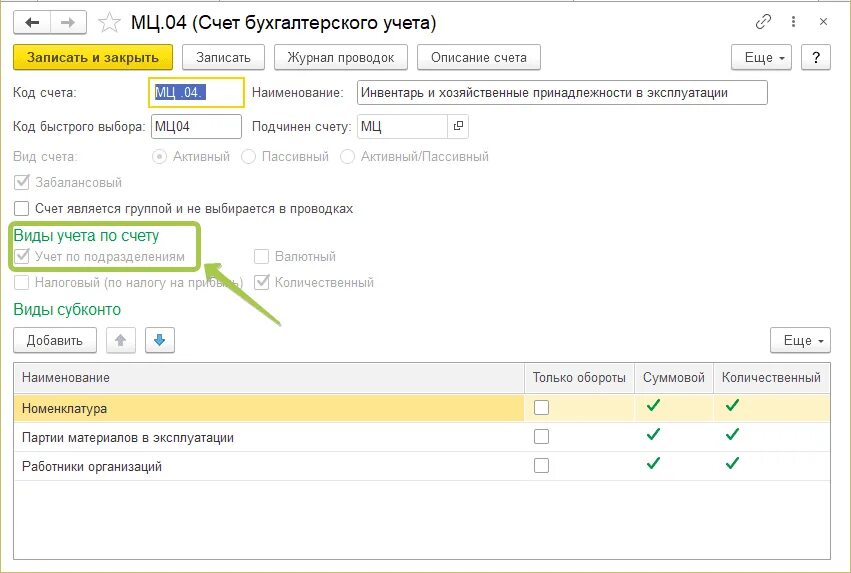
Task: Click the Наименование column header
Action: 269,378
